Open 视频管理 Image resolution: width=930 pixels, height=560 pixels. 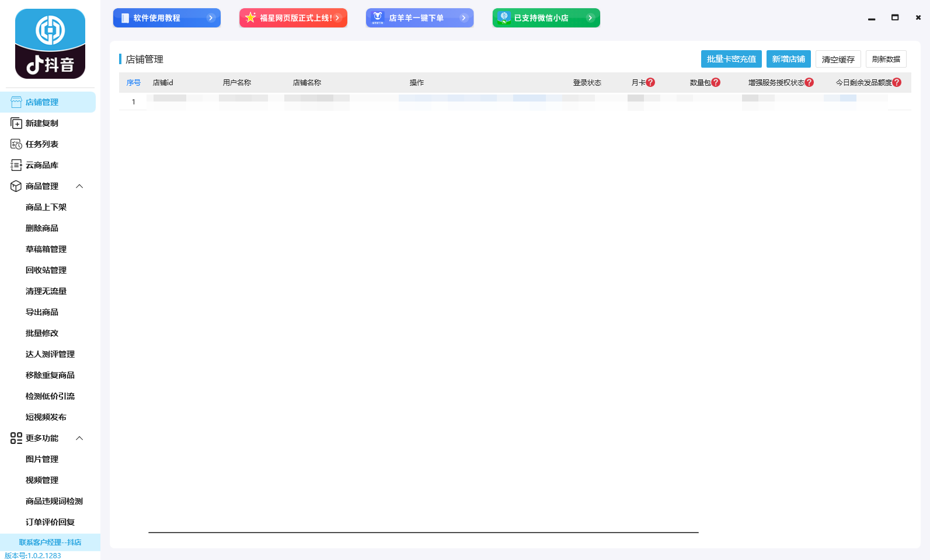tap(42, 480)
